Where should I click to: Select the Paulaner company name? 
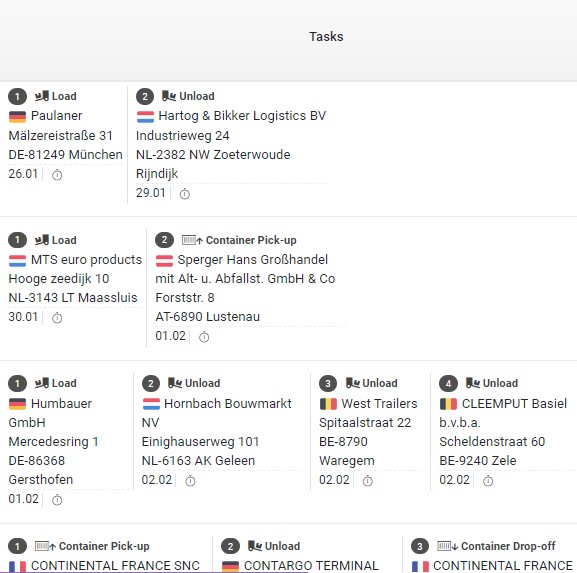[57, 116]
